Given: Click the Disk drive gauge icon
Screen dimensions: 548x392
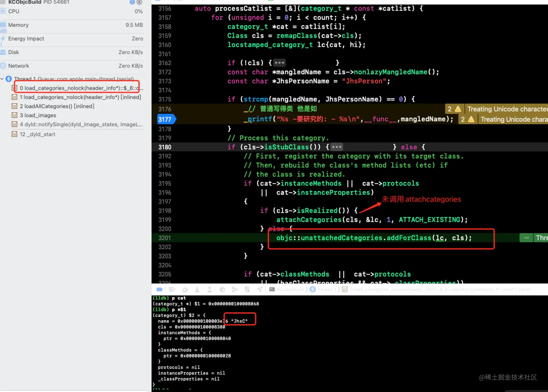Looking at the screenshot, I should (x=3, y=52).
